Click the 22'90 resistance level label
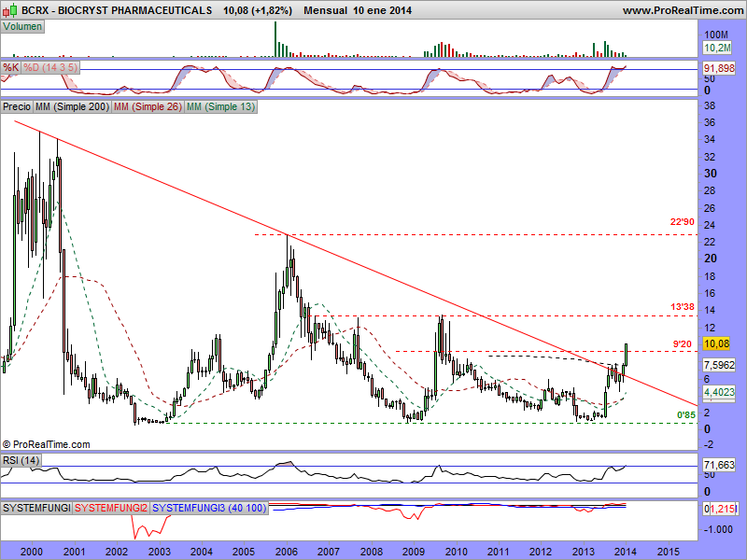This screenshot has width=747, height=560. click(x=683, y=222)
